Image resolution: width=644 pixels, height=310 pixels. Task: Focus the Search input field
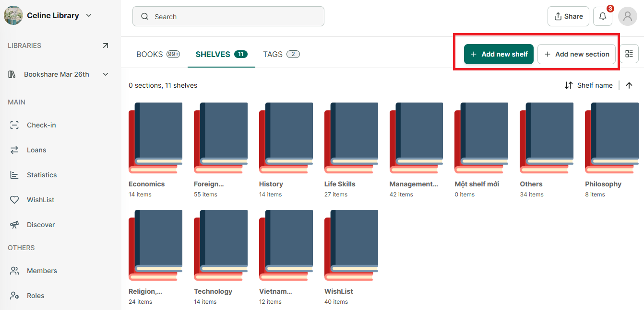click(x=228, y=16)
